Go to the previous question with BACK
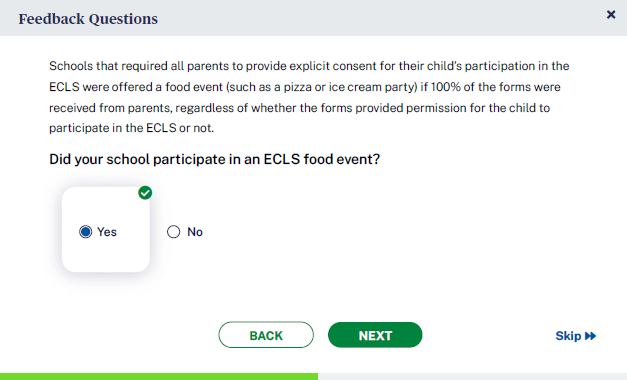This screenshot has height=380, width=627. [266, 335]
